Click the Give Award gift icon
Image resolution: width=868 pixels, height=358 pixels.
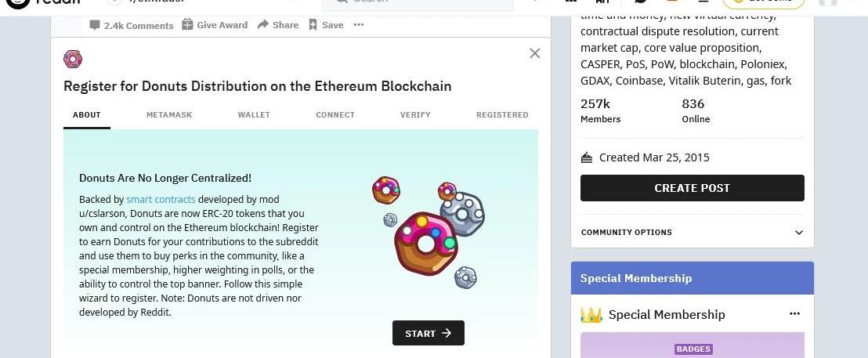point(187,25)
